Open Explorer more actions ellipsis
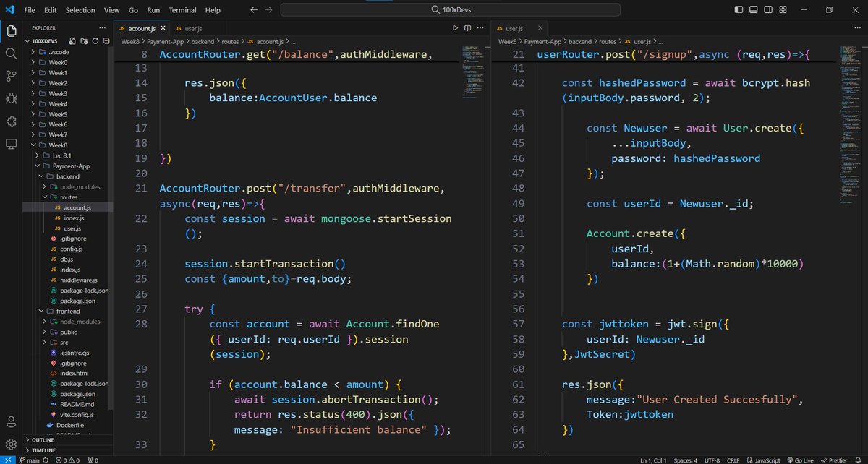This screenshot has width=868, height=464. pyautogui.click(x=101, y=27)
